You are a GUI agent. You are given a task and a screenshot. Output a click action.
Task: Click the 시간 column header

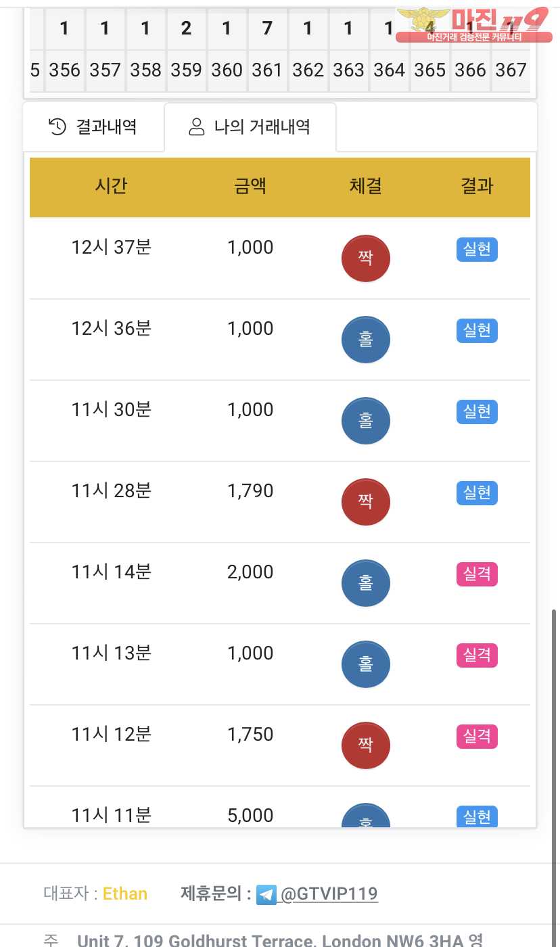pyautogui.click(x=111, y=187)
